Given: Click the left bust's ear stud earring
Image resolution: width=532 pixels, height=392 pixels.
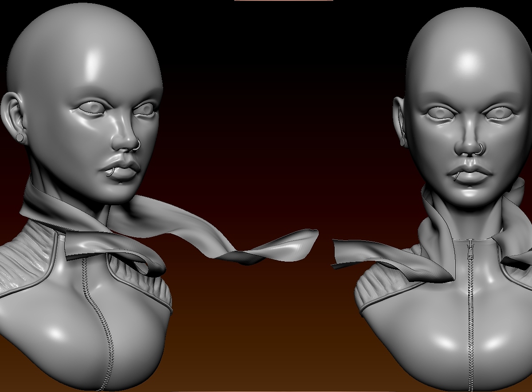Looking at the screenshot, I should click(x=20, y=137).
